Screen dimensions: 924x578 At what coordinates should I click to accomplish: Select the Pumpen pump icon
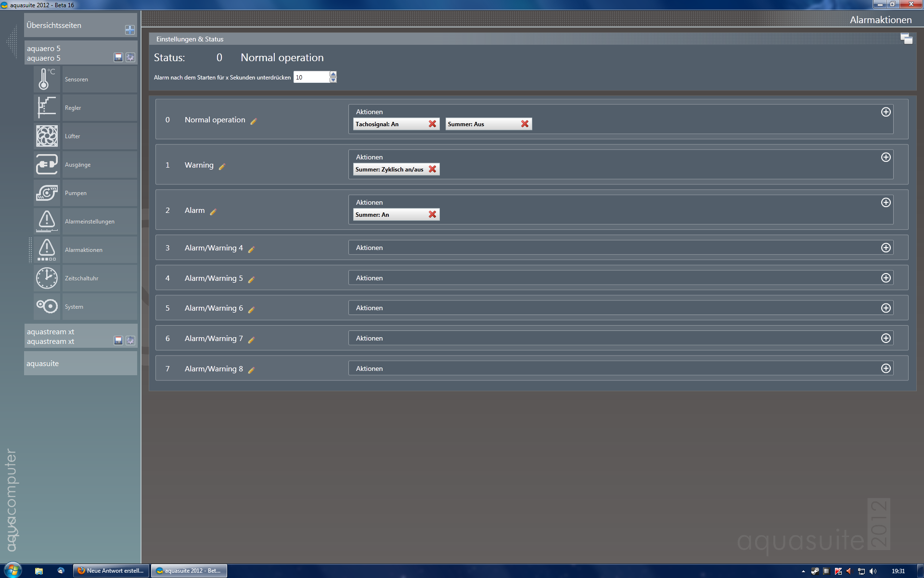click(x=47, y=193)
